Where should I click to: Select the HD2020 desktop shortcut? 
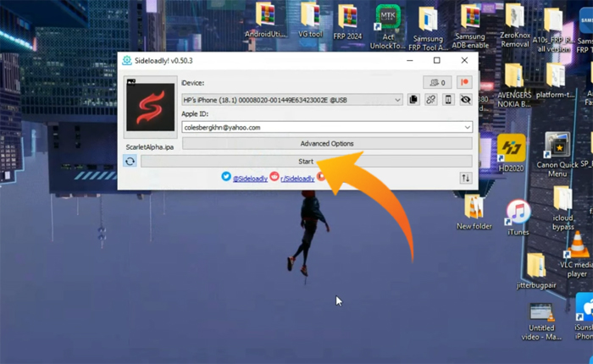(x=512, y=153)
